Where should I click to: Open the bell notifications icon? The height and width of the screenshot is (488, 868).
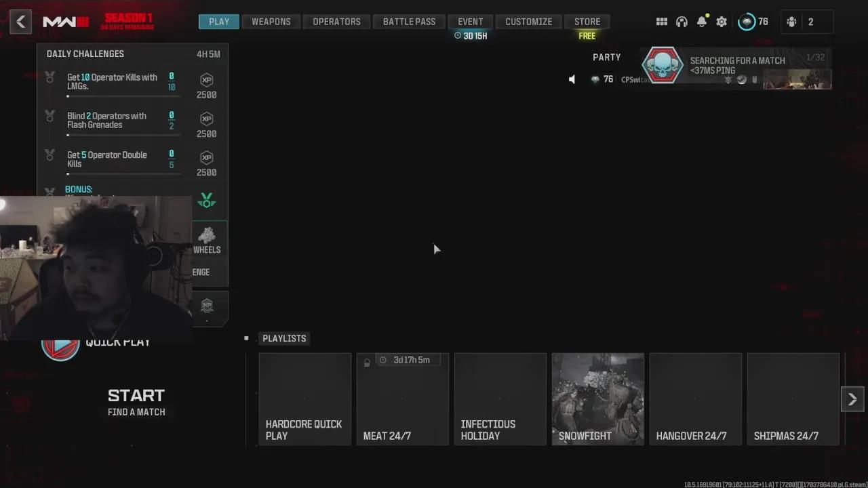coord(702,22)
